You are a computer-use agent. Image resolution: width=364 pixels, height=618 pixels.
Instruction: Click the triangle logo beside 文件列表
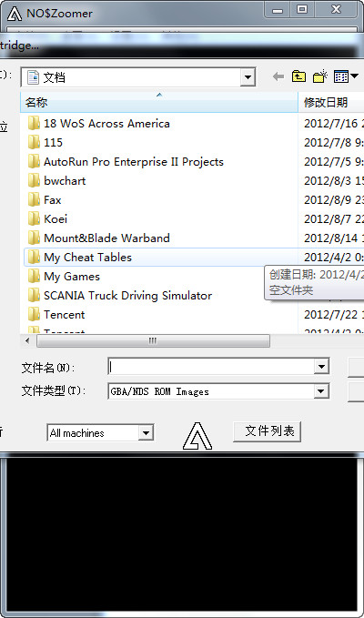pyautogui.click(x=197, y=436)
